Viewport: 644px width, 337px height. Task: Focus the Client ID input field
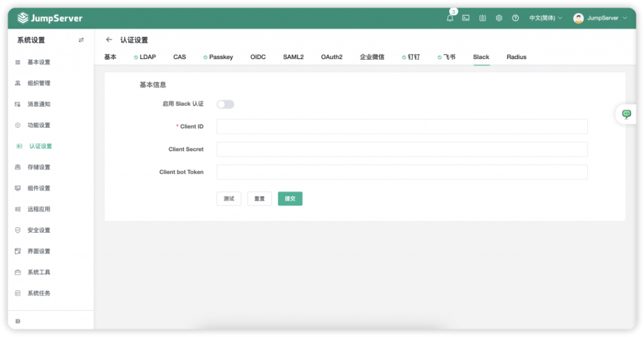pyautogui.click(x=402, y=126)
